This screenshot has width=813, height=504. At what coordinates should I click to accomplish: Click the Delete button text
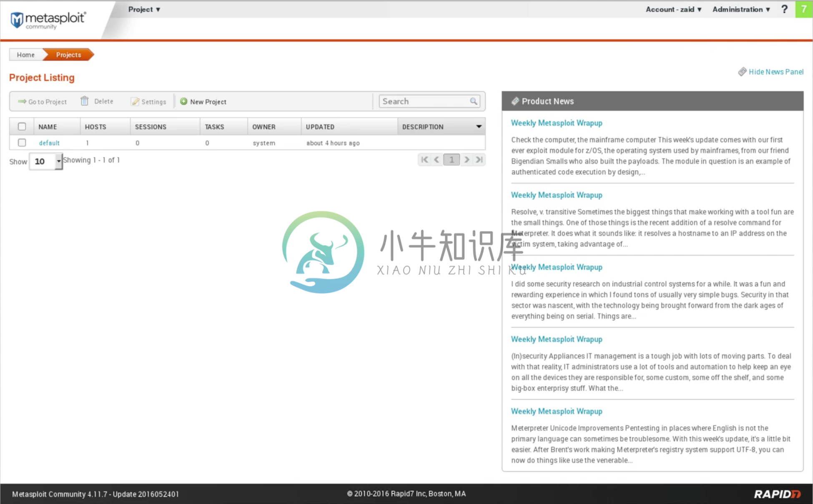tap(104, 101)
